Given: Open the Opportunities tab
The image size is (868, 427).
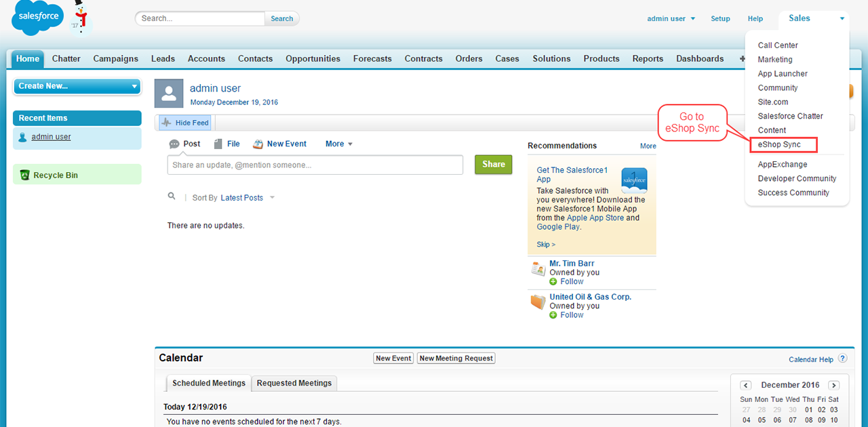Looking at the screenshot, I should (x=313, y=59).
